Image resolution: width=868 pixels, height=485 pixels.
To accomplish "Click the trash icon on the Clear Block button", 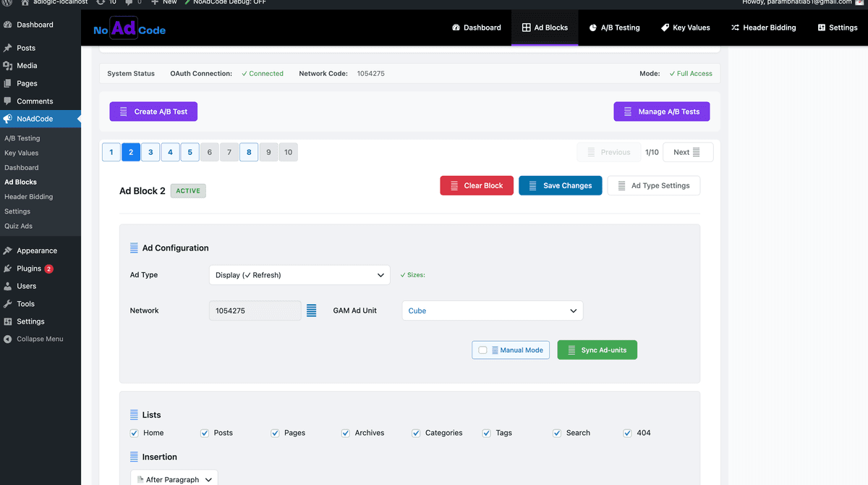I will click(x=454, y=185).
